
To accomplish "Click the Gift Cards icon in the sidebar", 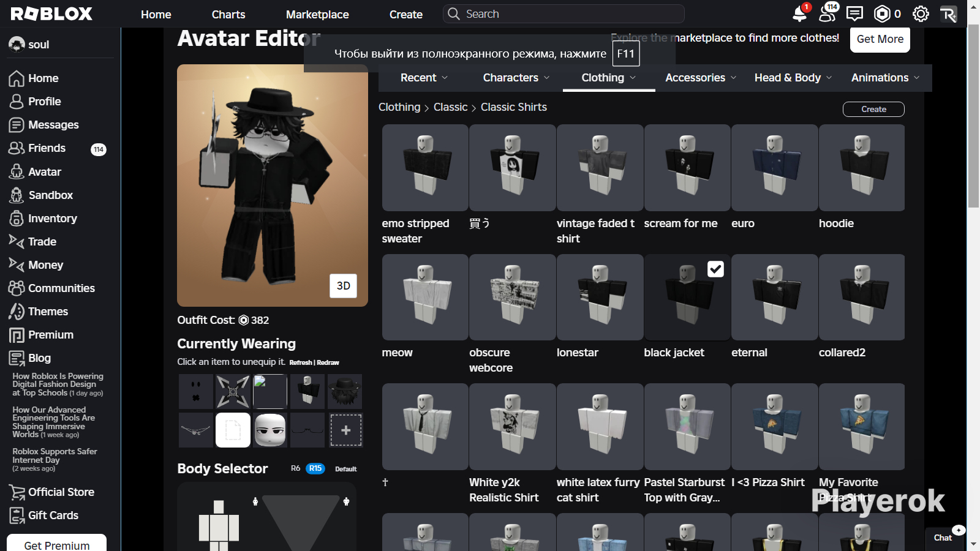I will point(17,515).
